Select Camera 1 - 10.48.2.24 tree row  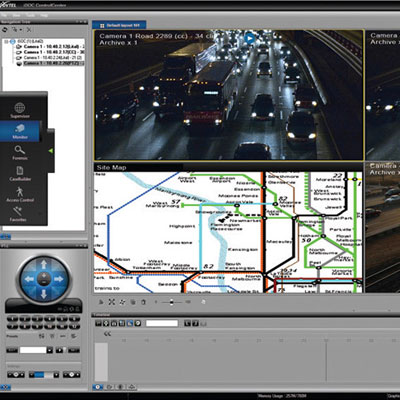[50, 57]
